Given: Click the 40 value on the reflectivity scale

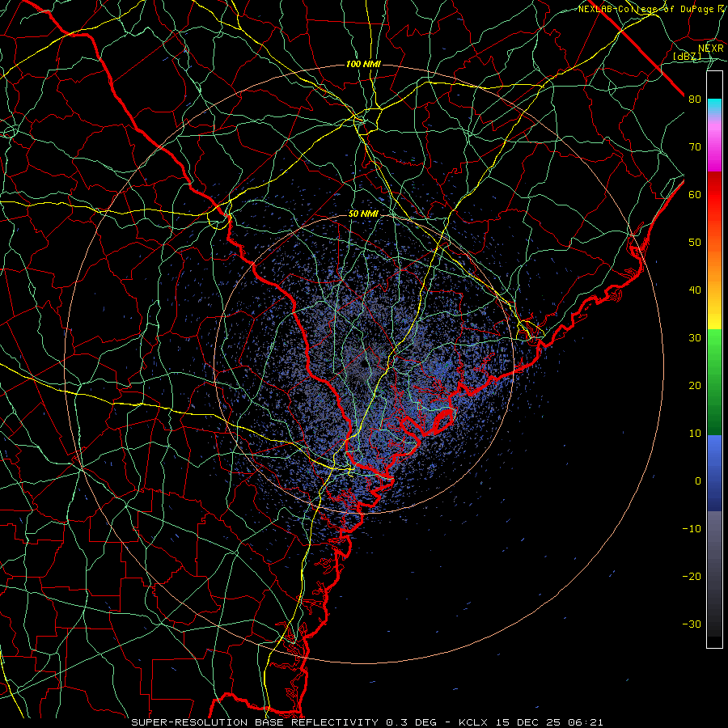Looking at the screenshot, I should (x=695, y=290).
